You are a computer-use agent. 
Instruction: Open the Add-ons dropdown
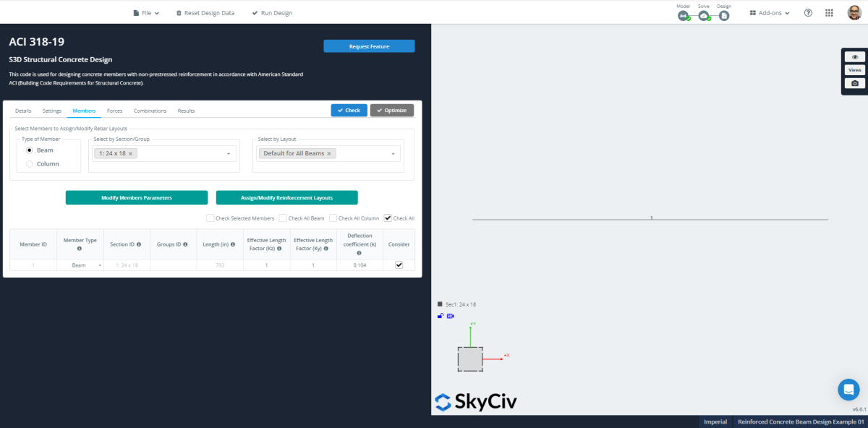click(768, 12)
